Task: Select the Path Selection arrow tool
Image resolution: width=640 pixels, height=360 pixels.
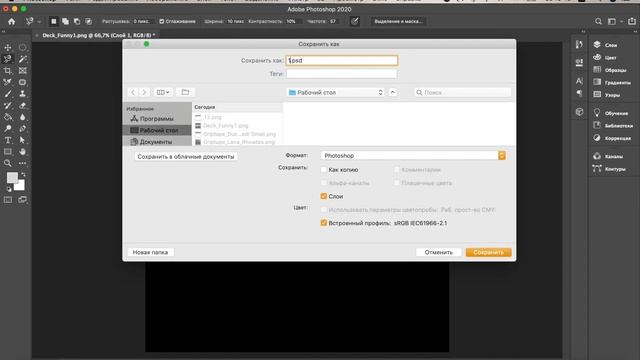Action: [22, 140]
